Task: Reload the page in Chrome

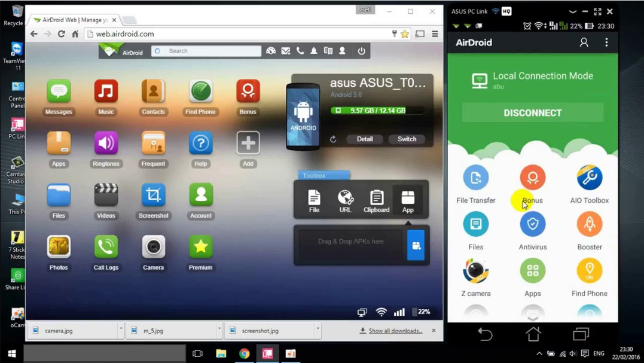Action: (x=61, y=34)
